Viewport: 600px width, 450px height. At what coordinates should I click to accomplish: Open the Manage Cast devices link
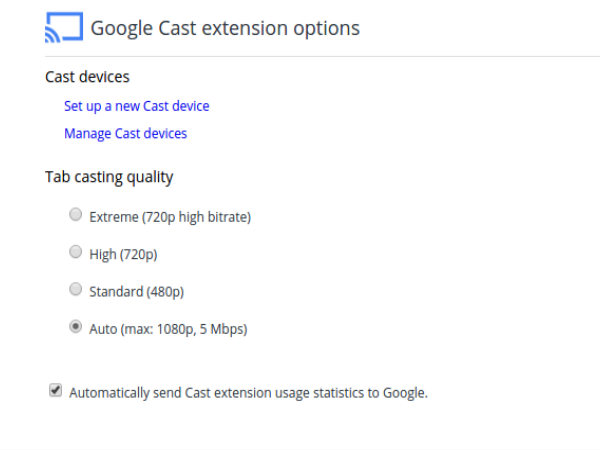point(126,134)
